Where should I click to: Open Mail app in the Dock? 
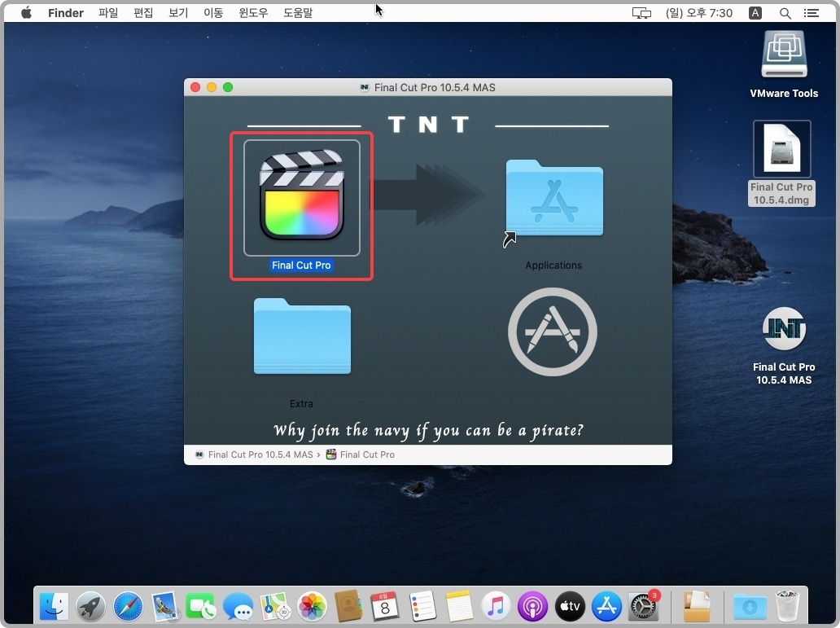[x=165, y=607]
